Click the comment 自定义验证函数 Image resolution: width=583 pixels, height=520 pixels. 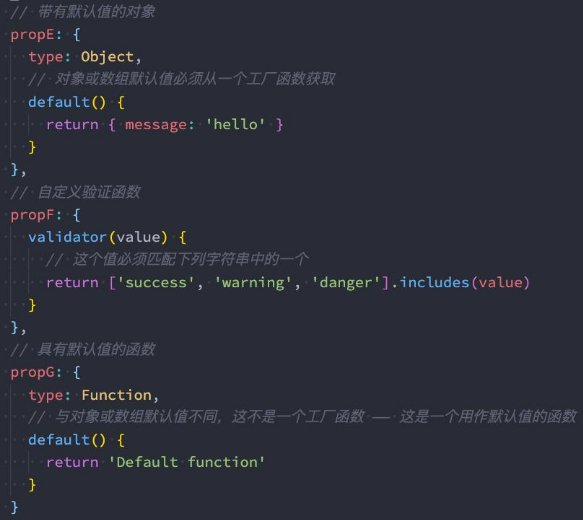click(x=89, y=192)
